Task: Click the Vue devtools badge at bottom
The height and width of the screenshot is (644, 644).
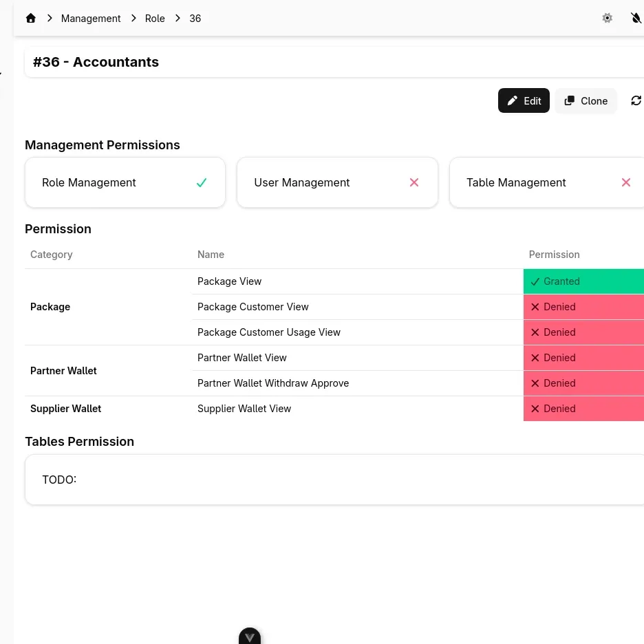Action: [x=250, y=636]
